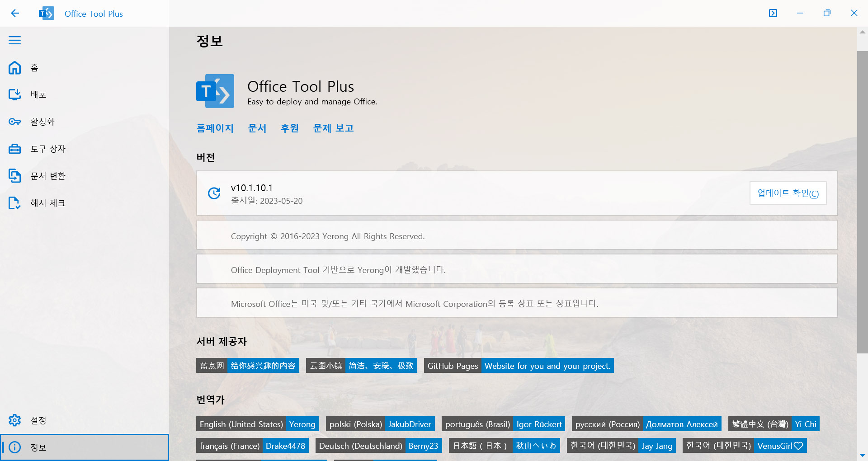
Task: Click the info (정보) circle icon
Action: [x=15, y=447]
